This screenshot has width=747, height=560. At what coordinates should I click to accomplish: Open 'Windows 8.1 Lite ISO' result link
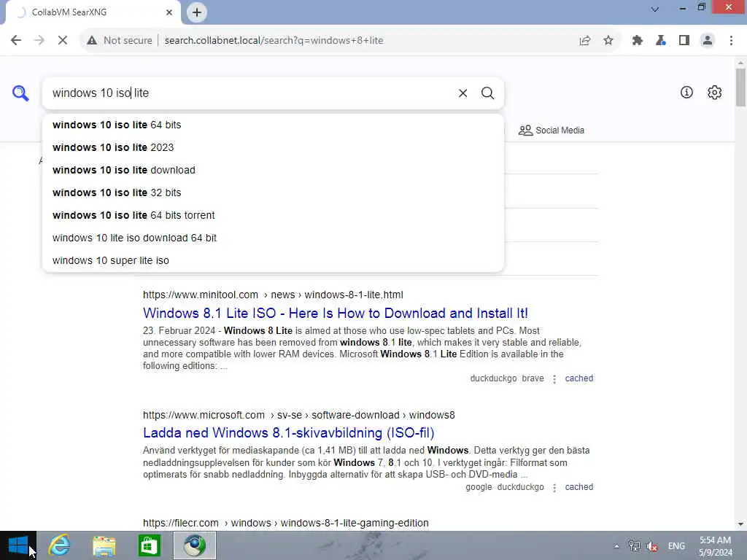[x=336, y=314]
